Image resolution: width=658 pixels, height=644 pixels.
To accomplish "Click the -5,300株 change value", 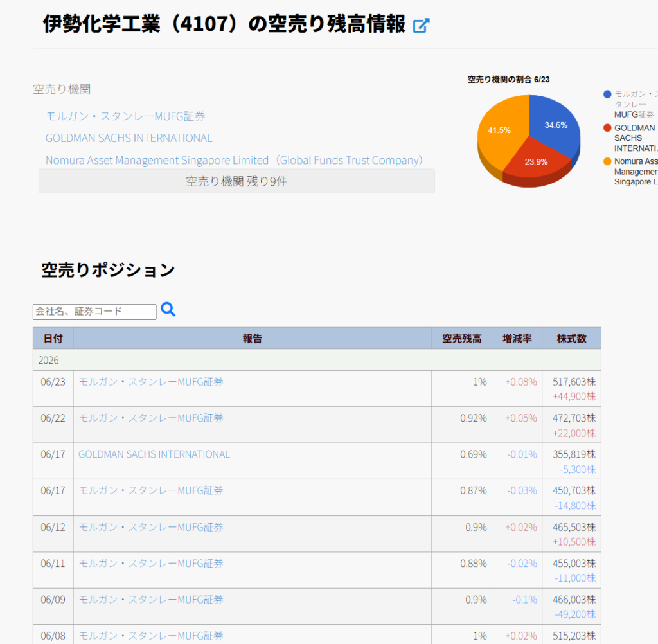I will pyautogui.click(x=578, y=469).
